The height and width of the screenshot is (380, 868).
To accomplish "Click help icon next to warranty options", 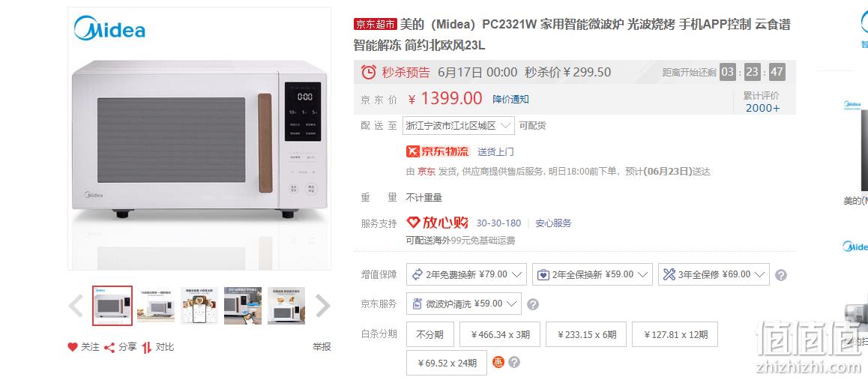I will pos(781,275).
